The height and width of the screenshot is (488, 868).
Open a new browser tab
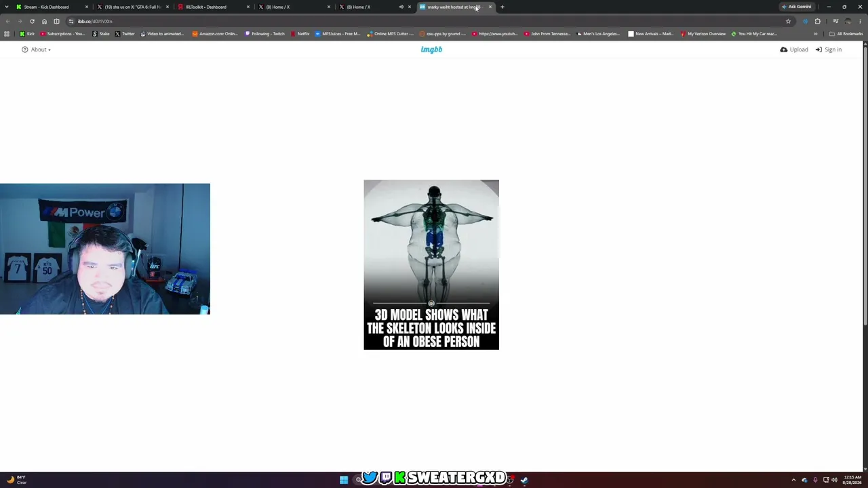(502, 7)
